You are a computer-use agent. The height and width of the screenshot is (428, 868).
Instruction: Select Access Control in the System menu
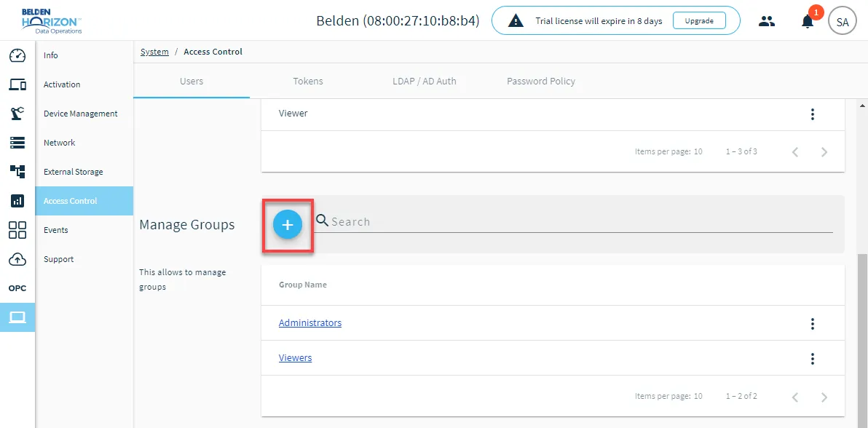pos(84,201)
